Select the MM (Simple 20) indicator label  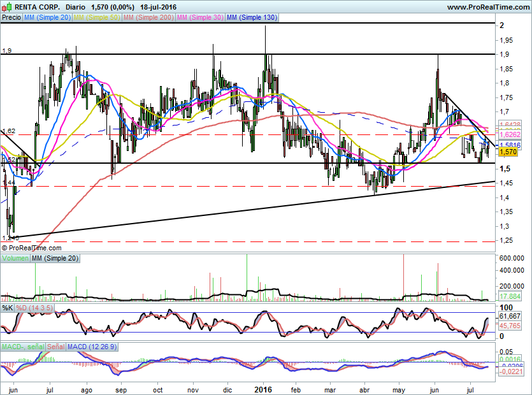pyautogui.click(x=47, y=18)
